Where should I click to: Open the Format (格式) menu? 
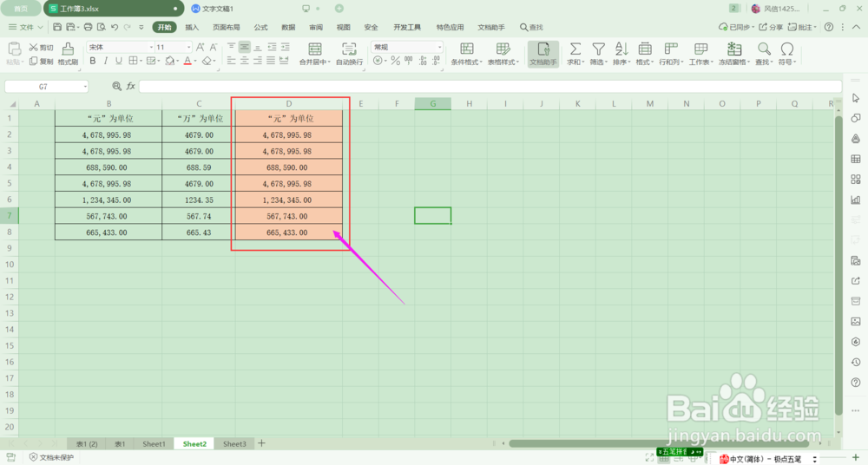pos(644,54)
